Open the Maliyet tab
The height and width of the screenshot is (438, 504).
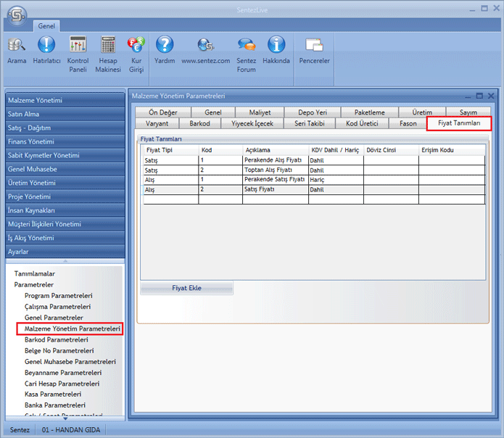pos(260,112)
